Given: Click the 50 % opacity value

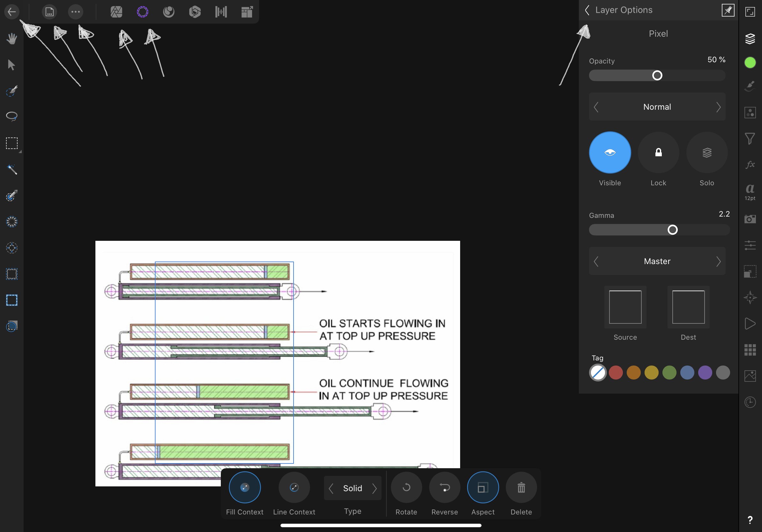Looking at the screenshot, I should click(x=716, y=60).
